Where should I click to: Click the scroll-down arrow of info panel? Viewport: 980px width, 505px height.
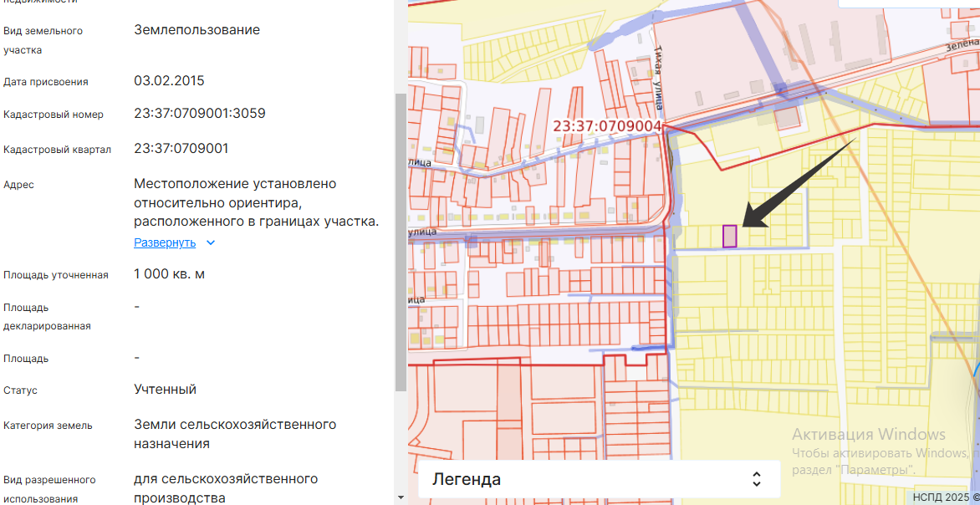401,497
